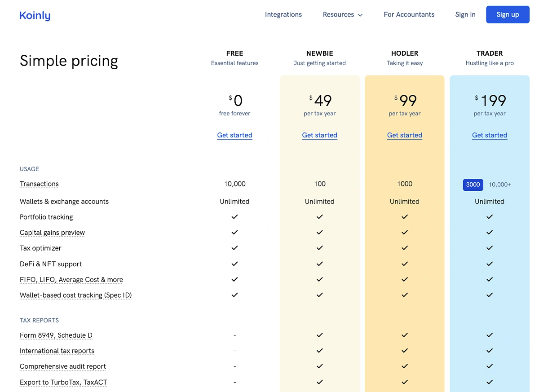Image resolution: width=539 pixels, height=392 pixels.
Task: Click the Form 8949, Schedule D label
Action: pos(56,335)
